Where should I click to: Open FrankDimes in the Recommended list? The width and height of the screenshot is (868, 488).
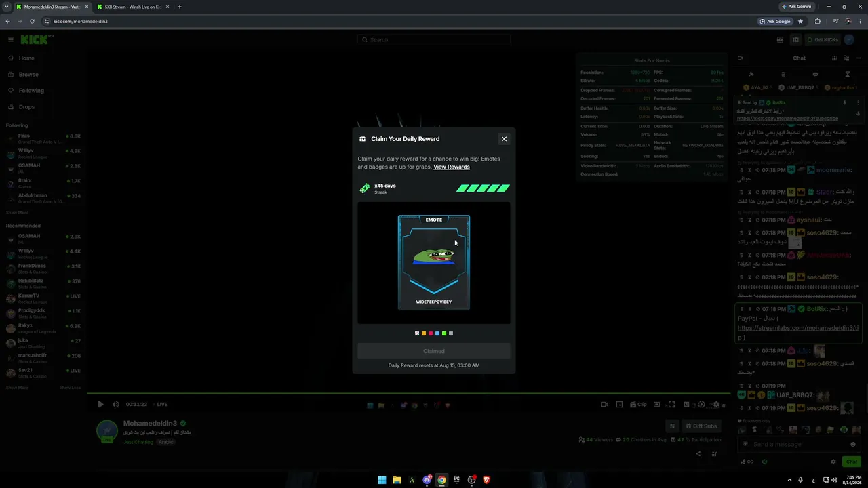tap(43, 269)
